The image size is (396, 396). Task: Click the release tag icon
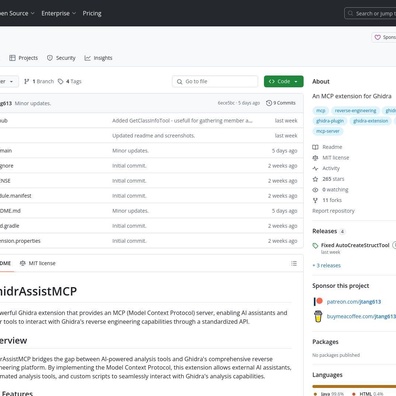(x=315, y=246)
